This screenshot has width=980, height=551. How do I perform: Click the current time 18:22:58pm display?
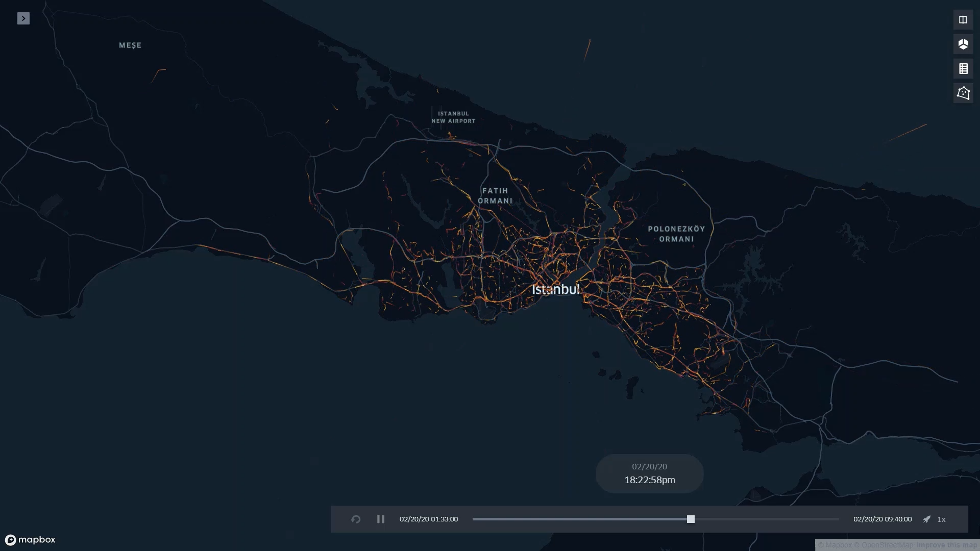coord(649,480)
